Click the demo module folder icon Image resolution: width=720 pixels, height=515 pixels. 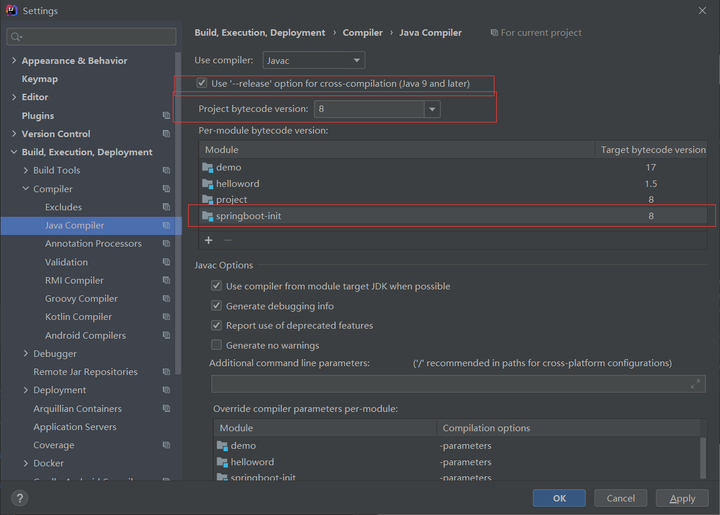[x=207, y=167]
